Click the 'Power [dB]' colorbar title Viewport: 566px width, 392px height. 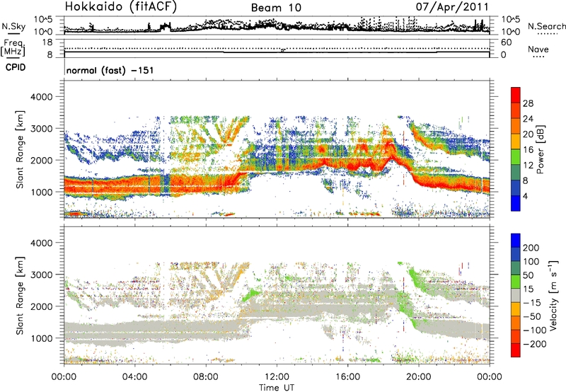(x=540, y=150)
